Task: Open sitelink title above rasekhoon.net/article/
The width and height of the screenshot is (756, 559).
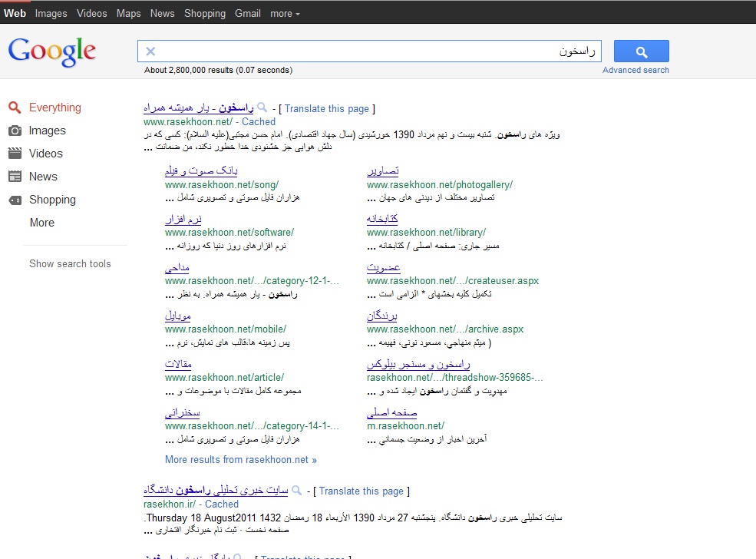Action: pos(178,364)
